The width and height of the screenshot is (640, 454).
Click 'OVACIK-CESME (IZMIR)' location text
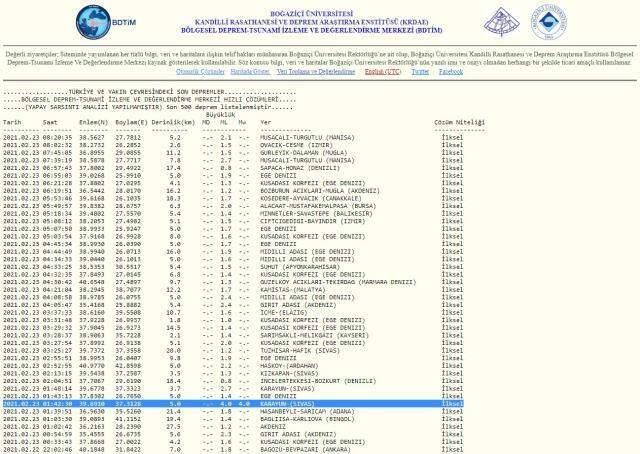[x=297, y=145]
